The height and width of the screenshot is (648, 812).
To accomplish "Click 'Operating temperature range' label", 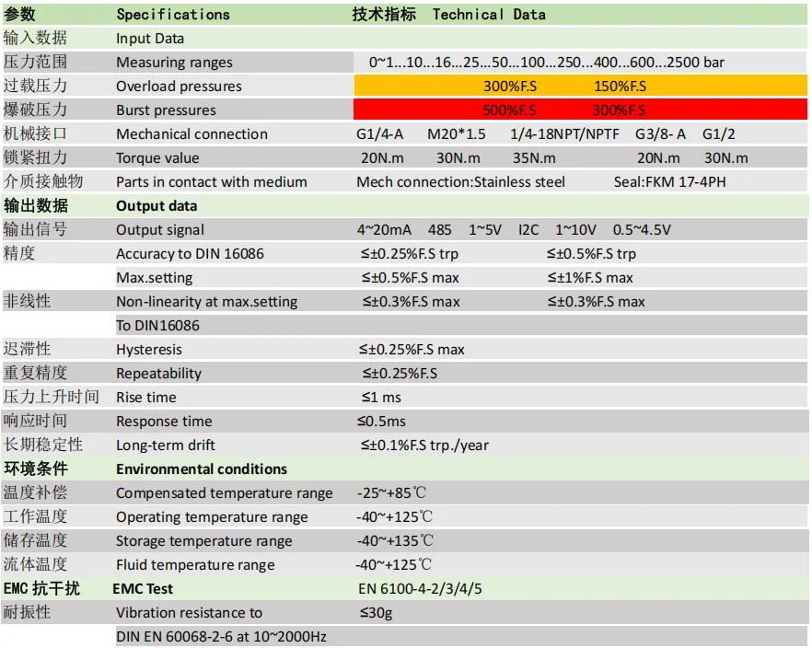I will point(213,517).
